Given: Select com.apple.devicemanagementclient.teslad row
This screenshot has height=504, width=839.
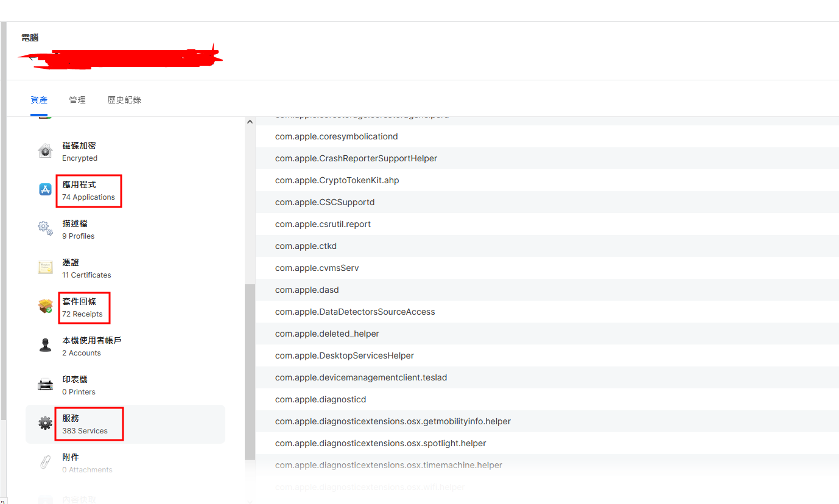Looking at the screenshot, I should pos(547,377).
